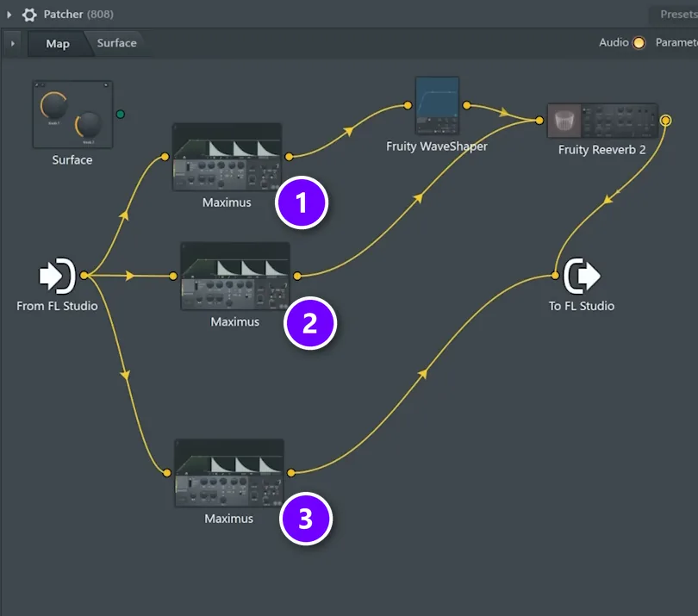Viewport: 698px width, 616px height.
Task: Expand the arrow beside the Patcher gear
Action: coord(9,15)
